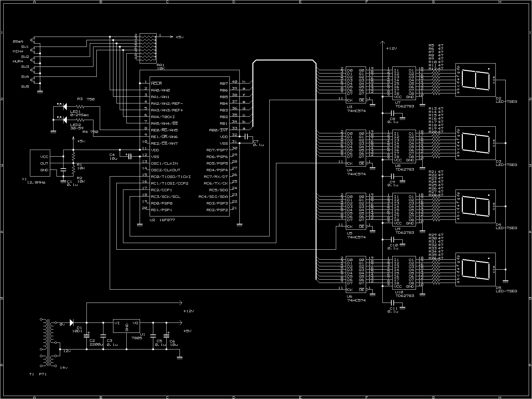532x399 pixels.
Task: Select capacitor C9 below U8
Action: coord(392,176)
